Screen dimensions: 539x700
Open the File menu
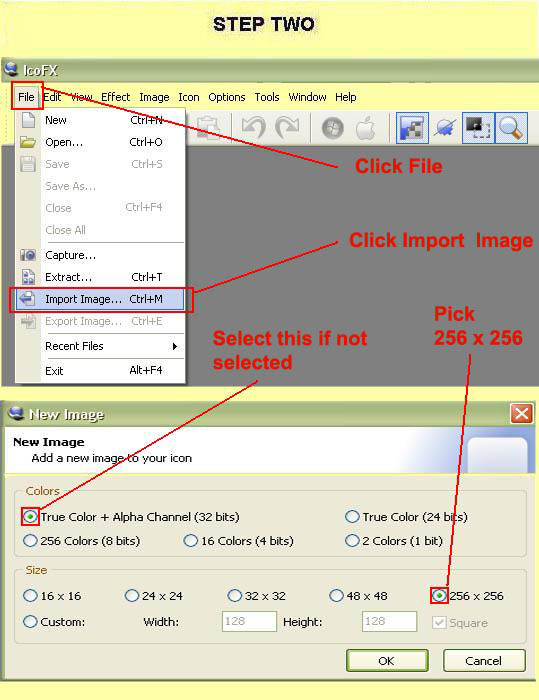[x=27, y=96]
